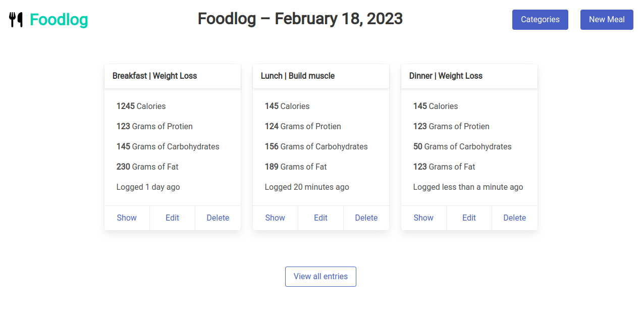Screen dimensions: 644x315
Task: Create a New Meal
Action: tap(607, 19)
